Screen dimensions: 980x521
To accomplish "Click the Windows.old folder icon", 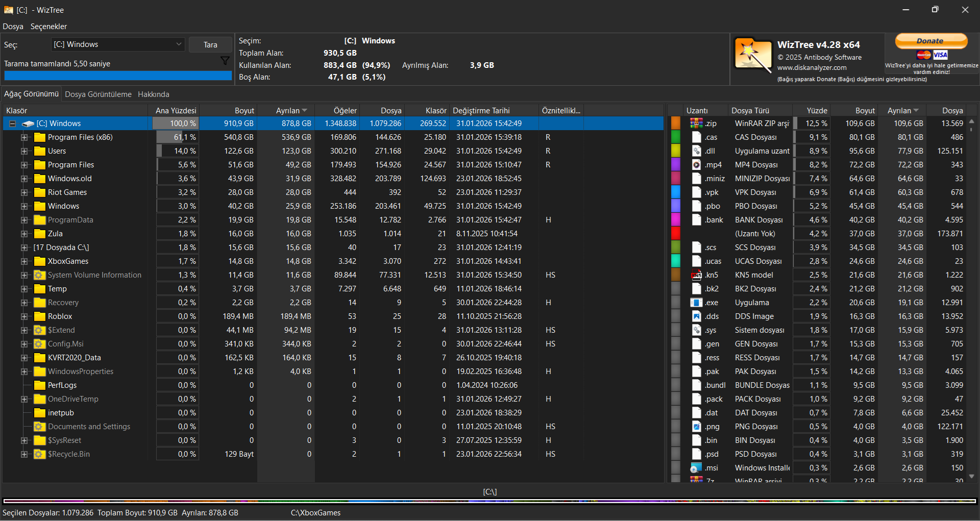I will pos(40,179).
